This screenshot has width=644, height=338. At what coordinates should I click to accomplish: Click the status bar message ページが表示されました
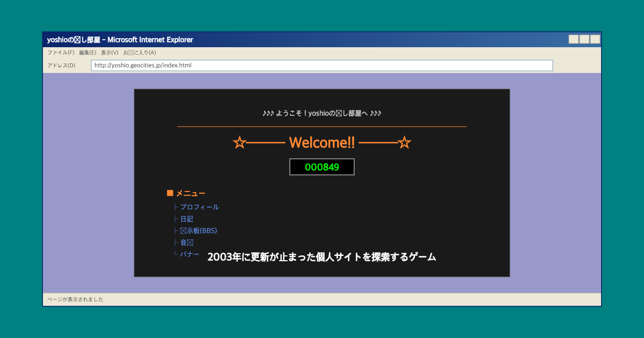point(75,299)
